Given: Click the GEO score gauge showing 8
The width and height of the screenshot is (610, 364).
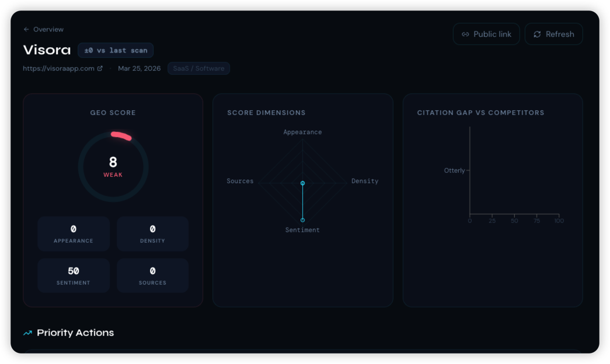Looking at the screenshot, I should [113, 166].
